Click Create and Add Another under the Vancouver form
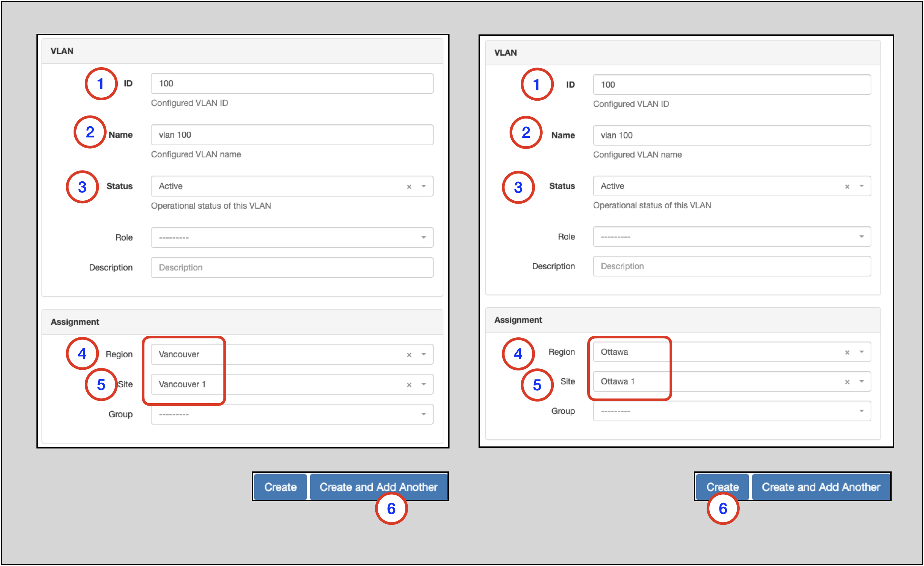Image resolution: width=924 pixels, height=566 pixels. coord(378,487)
